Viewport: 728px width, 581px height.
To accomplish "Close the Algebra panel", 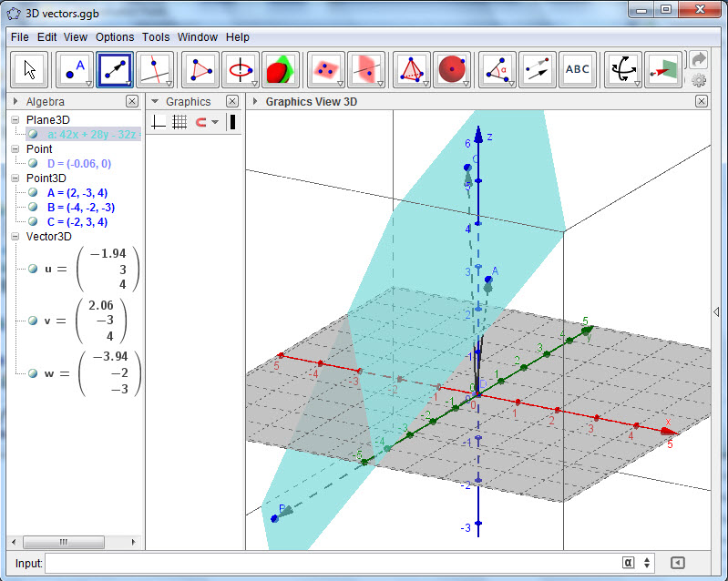I will tap(132, 101).
